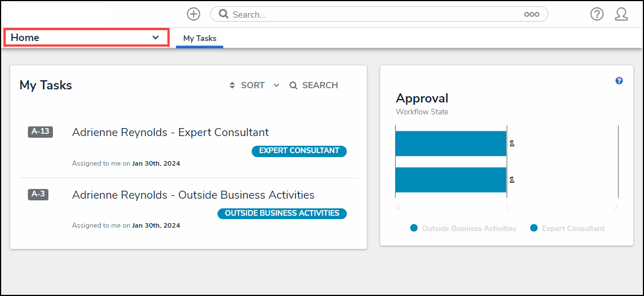The width and height of the screenshot is (644, 296).
Task: Expand the SORT dropdown chevron
Action: (x=277, y=85)
